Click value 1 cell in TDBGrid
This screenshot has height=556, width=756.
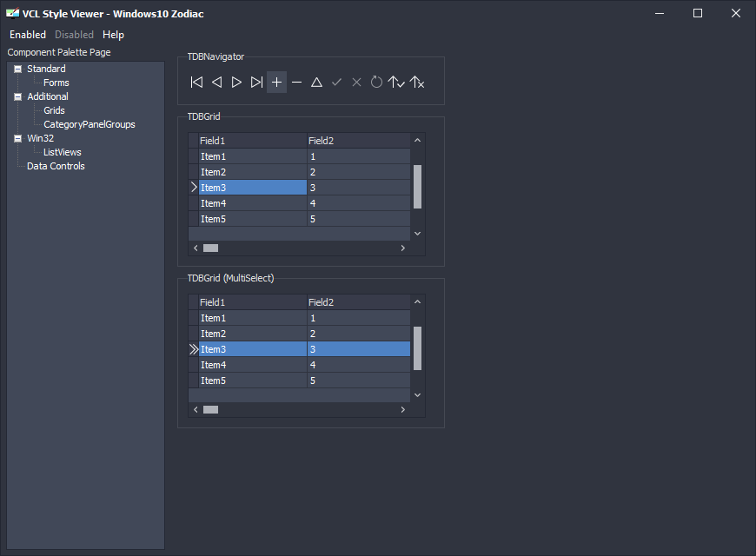pos(359,156)
